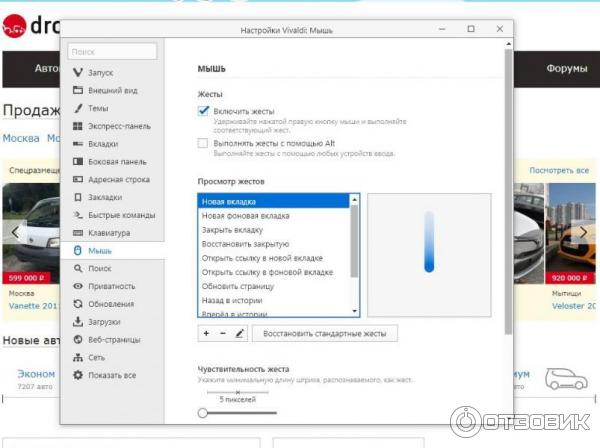This screenshot has width=600, height=448.
Task: Click the Обновления refresh icon
Action: point(78,304)
